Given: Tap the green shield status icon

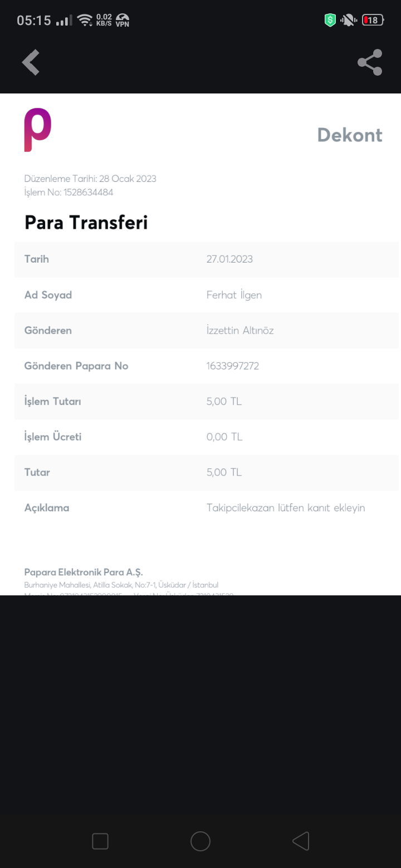Looking at the screenshot, I should [x=330, y=21].
